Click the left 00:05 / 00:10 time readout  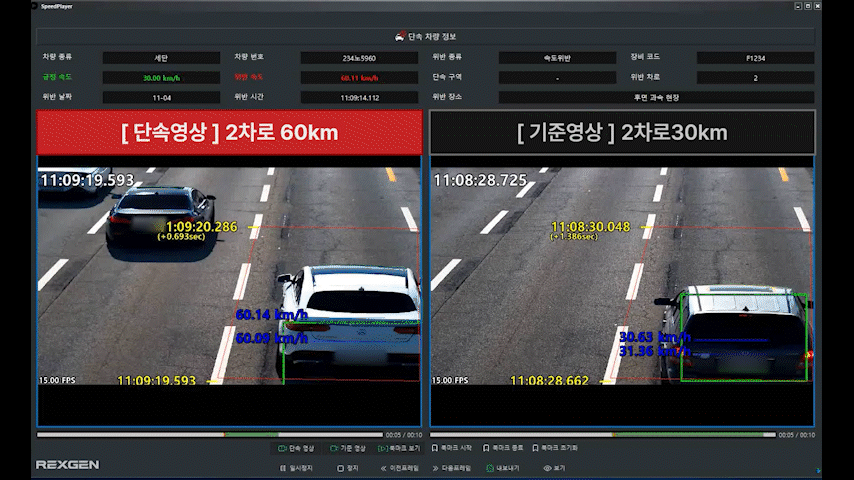click(x=404, y=435)
